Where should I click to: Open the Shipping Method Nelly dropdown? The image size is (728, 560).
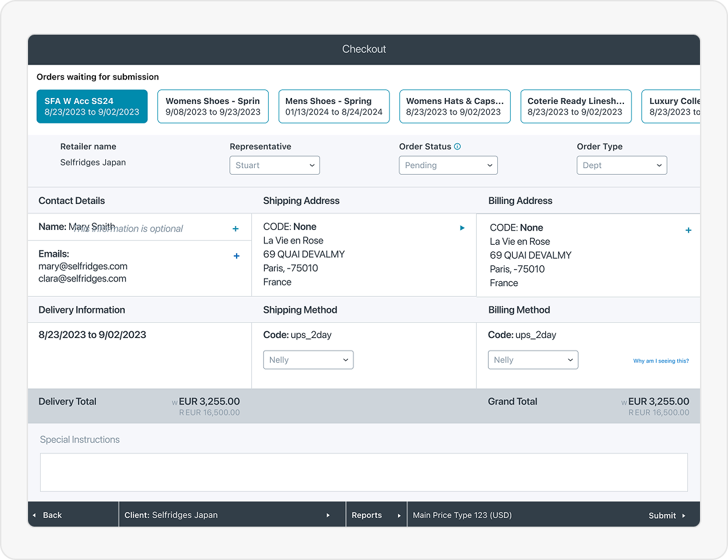click(308, 360)
